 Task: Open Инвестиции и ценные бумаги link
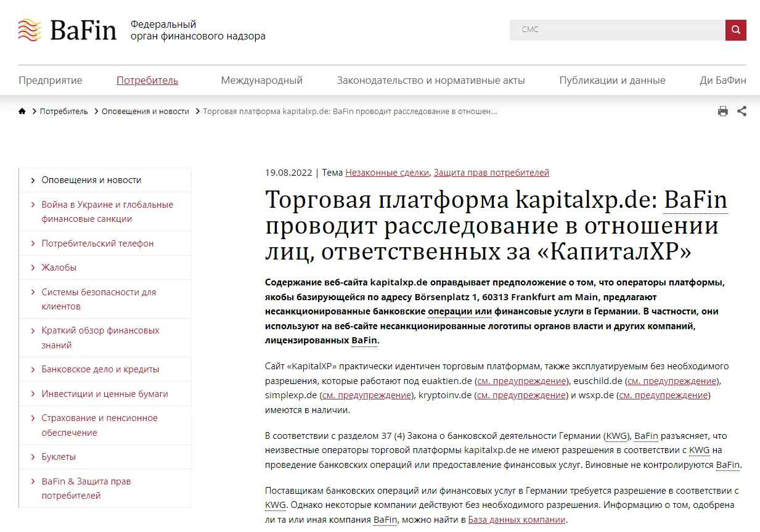(105, 393)
